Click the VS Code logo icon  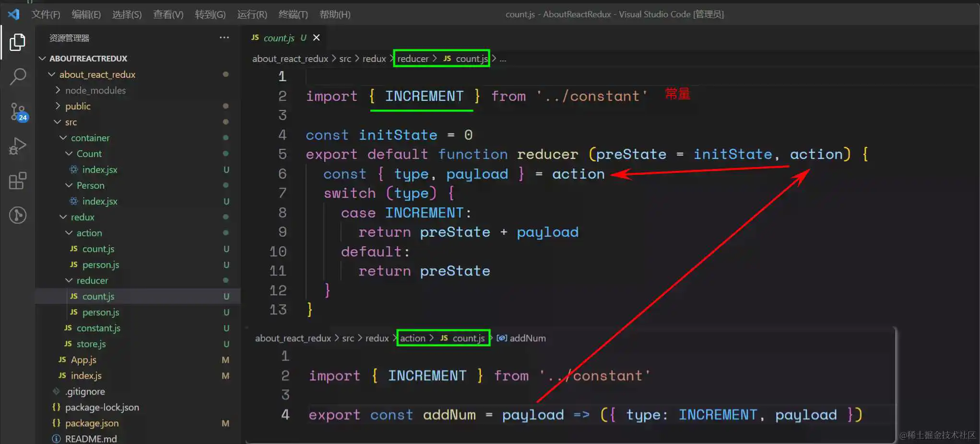coord(13,14)
